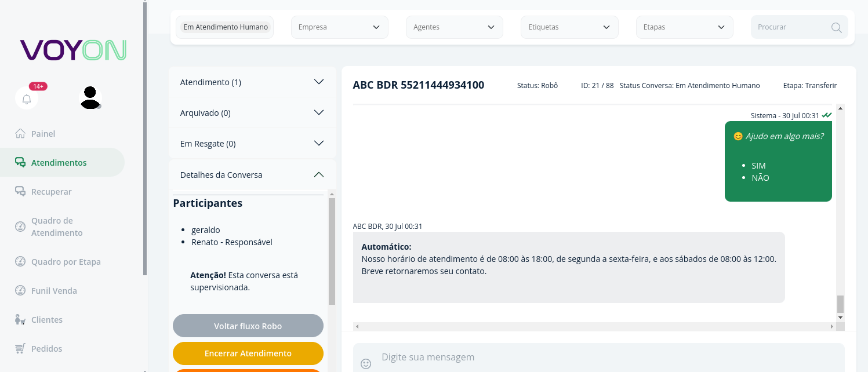Open the Agentes dropdown filter
Screen dimensions: 868x372
click(x=455, y=27)
